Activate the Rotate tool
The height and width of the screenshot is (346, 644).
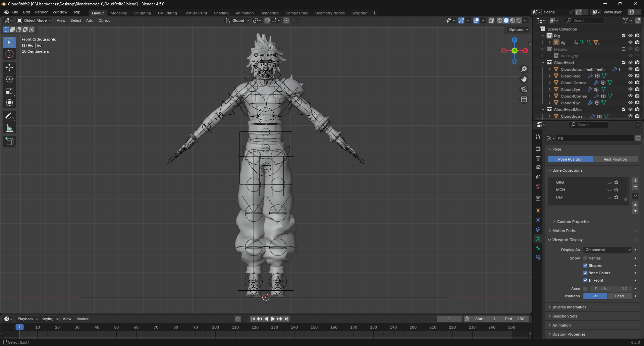[9, 79]
